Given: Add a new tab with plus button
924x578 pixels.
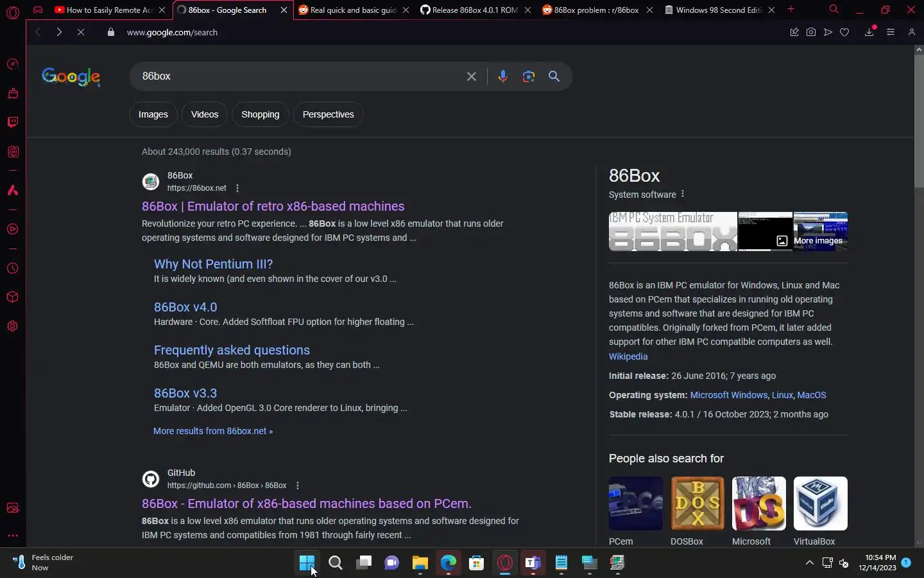Looking at the screenshot, I should coord(791,10).
